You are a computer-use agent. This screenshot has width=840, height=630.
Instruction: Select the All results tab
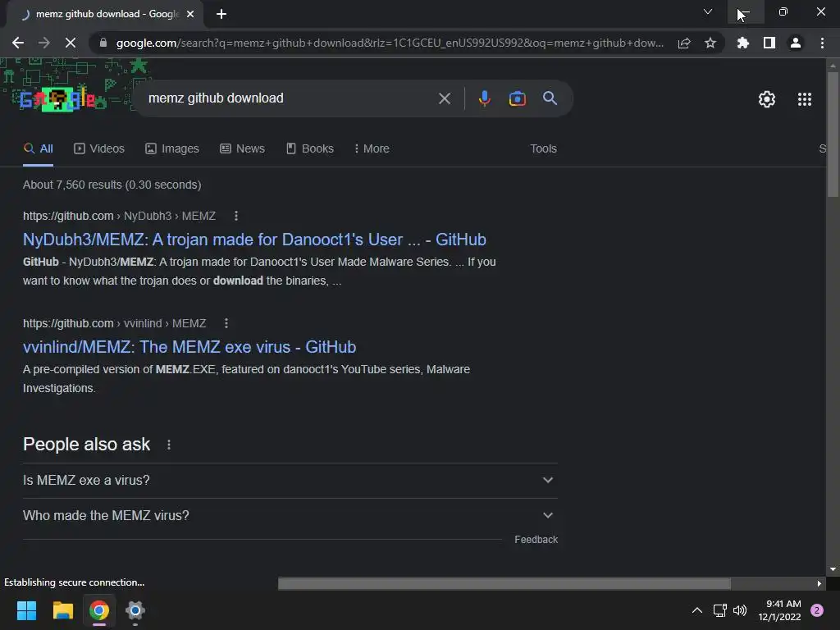[x=38, y=148]
